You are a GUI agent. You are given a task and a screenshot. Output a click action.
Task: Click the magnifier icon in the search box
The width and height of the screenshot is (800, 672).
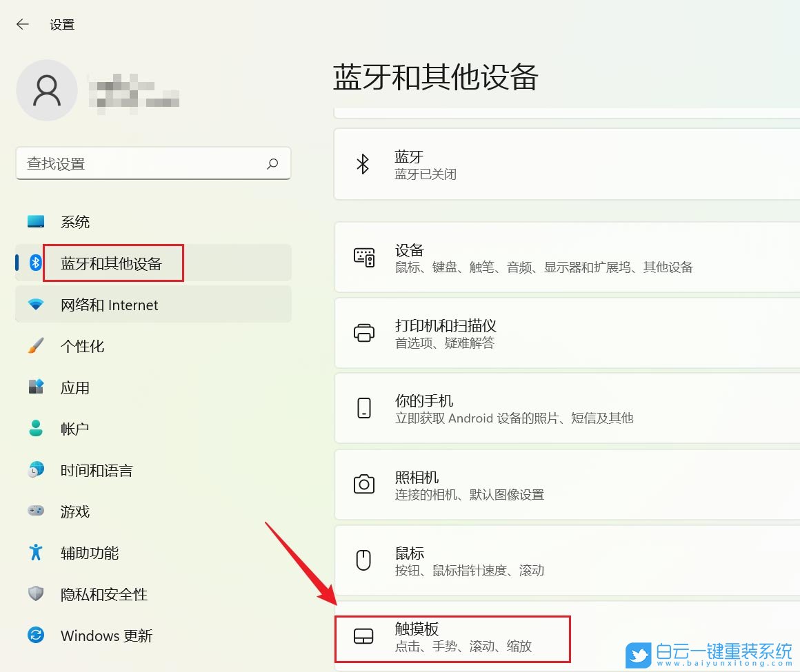click(x=273, y=163)
